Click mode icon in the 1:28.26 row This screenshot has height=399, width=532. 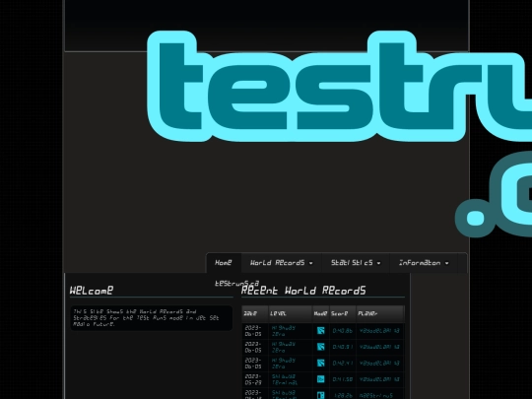[320, 395]
